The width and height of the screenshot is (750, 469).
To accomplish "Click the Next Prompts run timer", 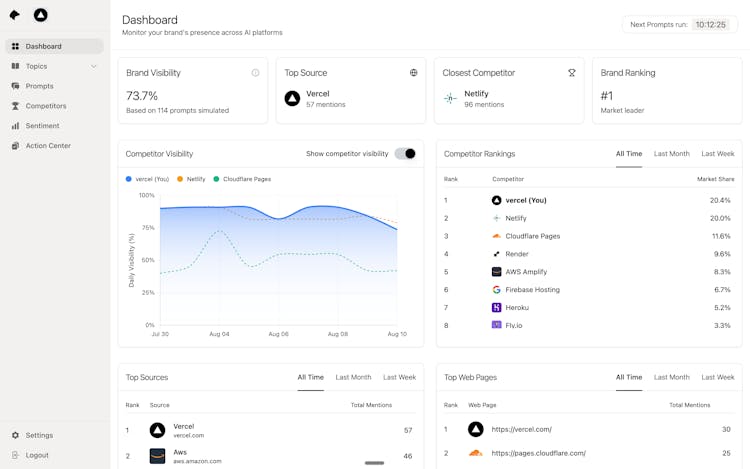I will click(x=710, y=24).
